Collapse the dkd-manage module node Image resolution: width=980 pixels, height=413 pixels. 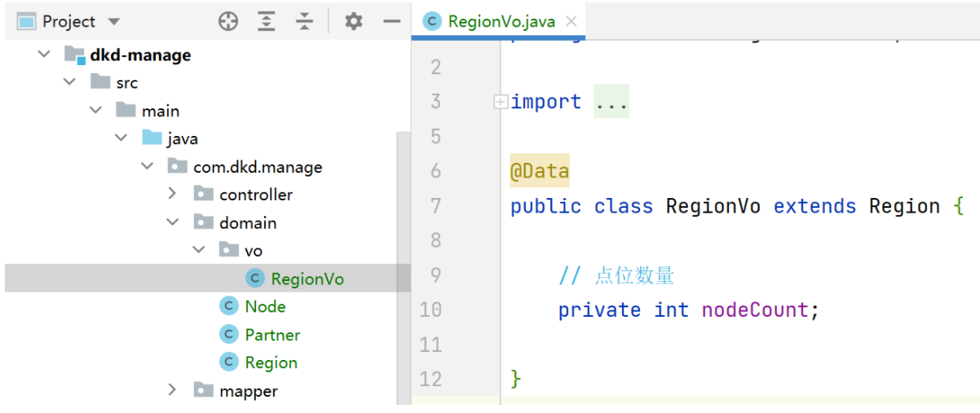(x=43, y=55)
